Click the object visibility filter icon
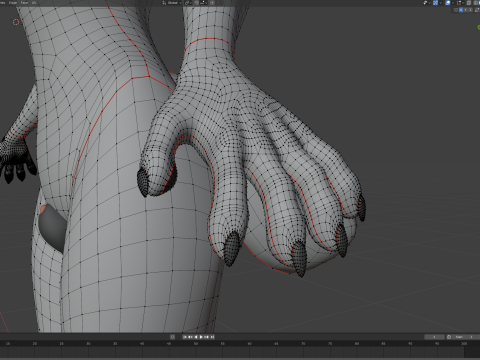 coord(425,3)
